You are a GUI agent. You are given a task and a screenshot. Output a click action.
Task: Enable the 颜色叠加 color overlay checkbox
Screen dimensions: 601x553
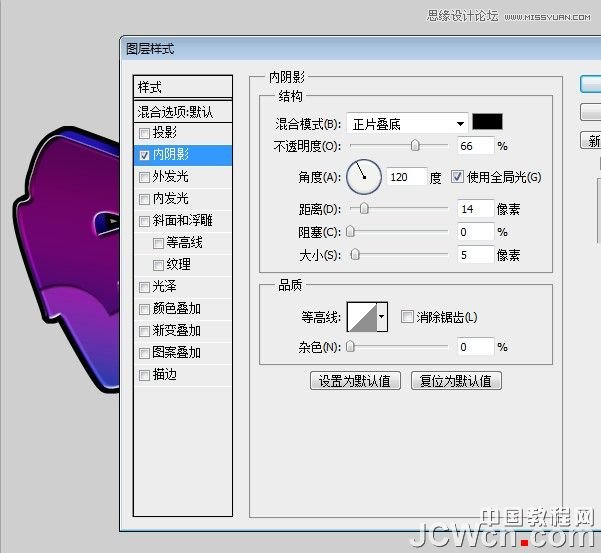[144, 309]
